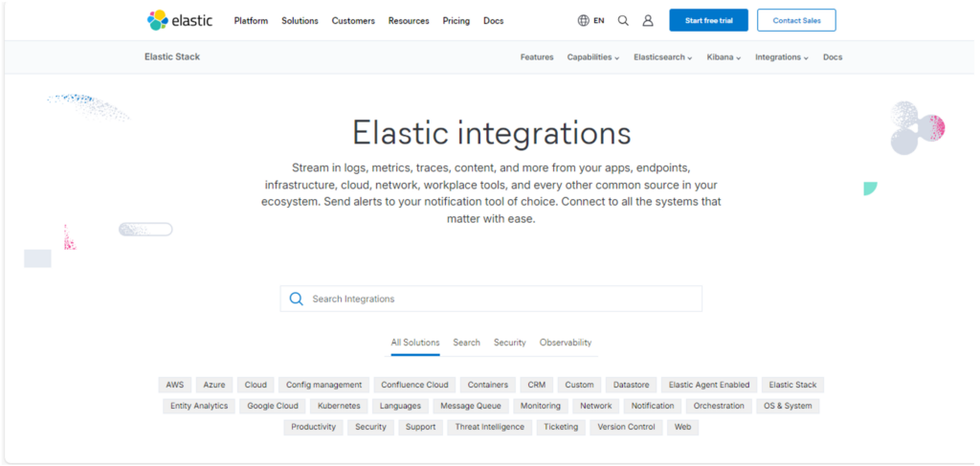This screenshot has height=466, width=980.
Task: Open Docs in top navigation
Action: (x=493, y=21)
